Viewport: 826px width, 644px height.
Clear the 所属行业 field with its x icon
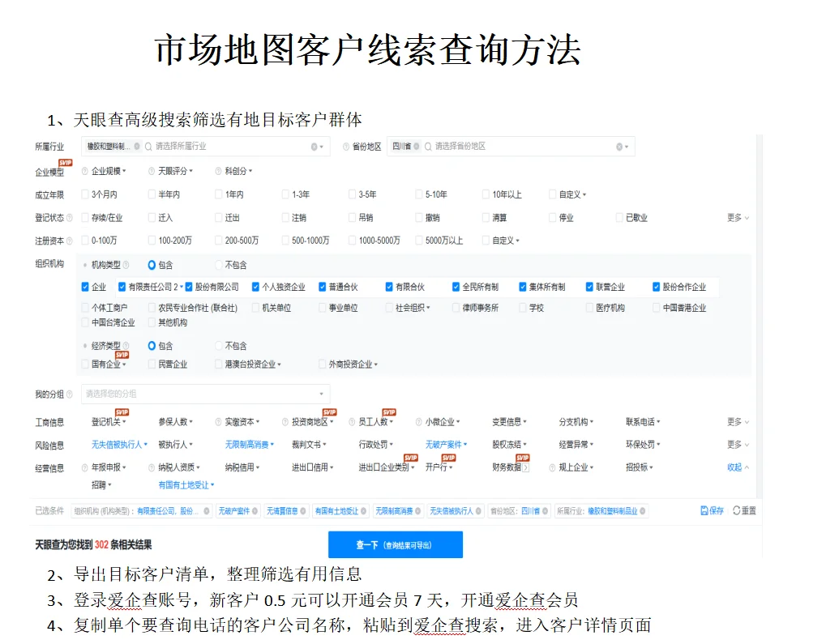[314, 147]
